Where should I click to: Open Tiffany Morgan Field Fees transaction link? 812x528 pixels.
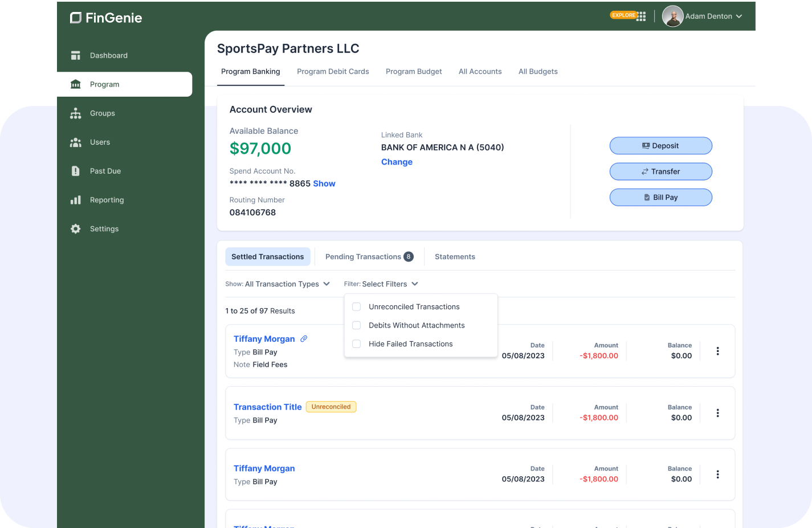[x=264, y=339]
